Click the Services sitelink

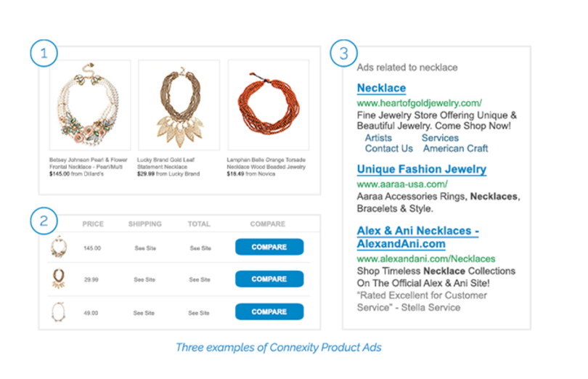[x=440, y=138]
